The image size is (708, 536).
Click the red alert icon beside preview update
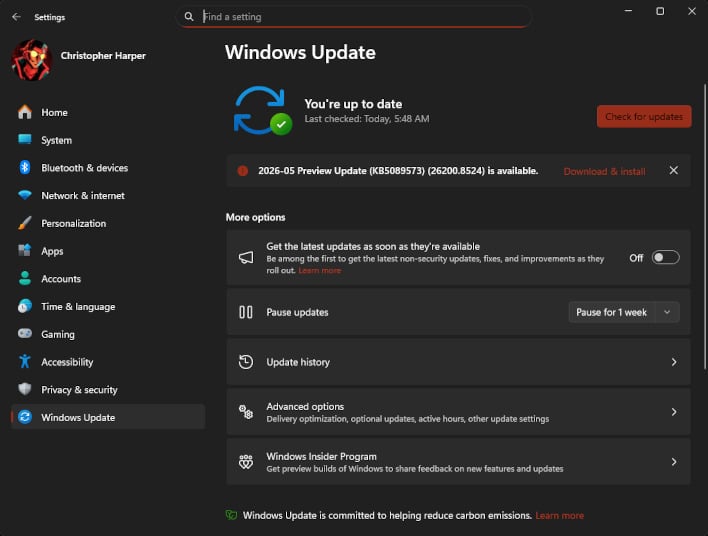(x=243, y=171)
